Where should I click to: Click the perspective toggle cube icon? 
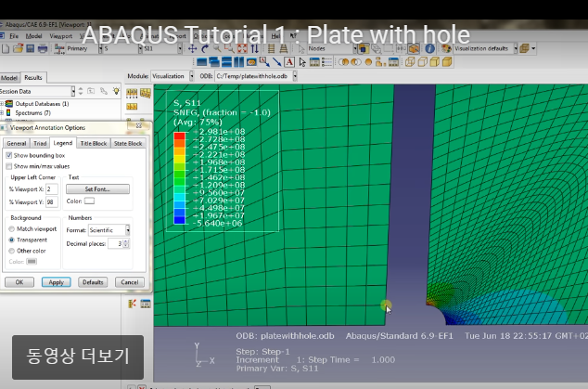coord(525,48)
